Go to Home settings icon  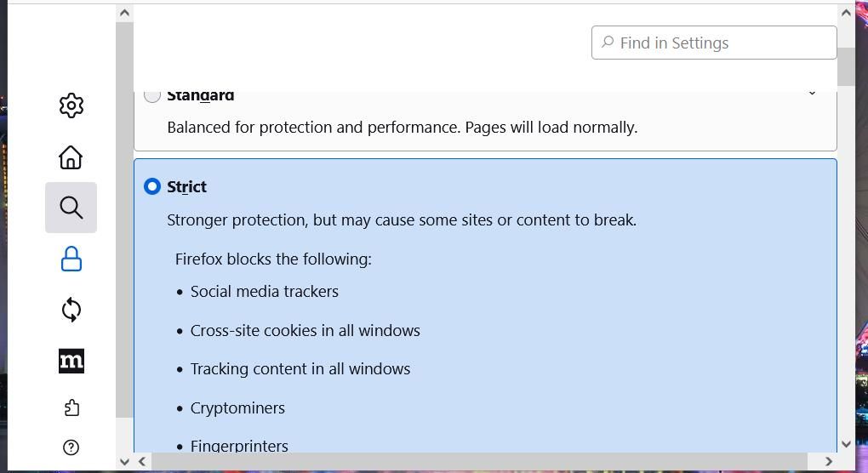[x=71, y=157]
